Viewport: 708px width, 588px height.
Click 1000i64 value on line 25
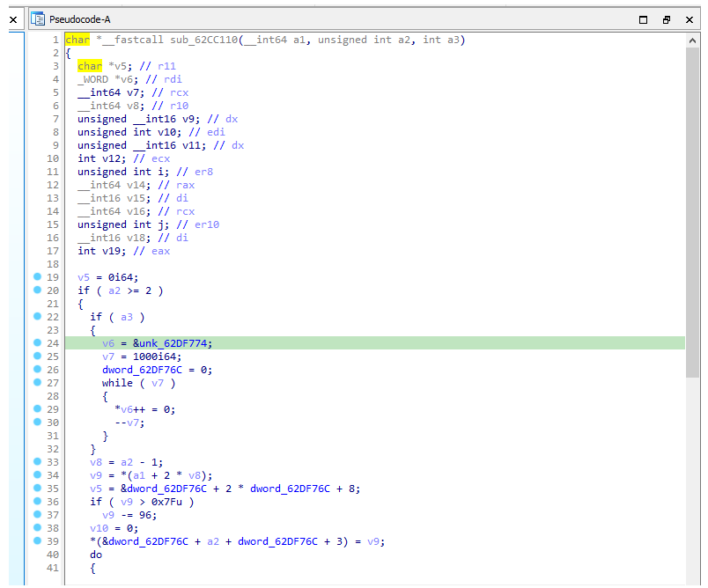pyautogui.click(x=154, y=356)
